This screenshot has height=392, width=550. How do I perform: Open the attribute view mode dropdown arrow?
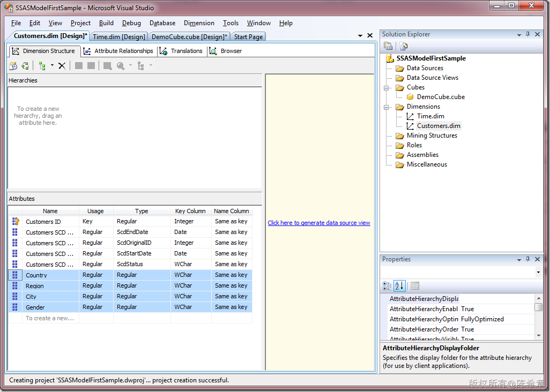52,65
